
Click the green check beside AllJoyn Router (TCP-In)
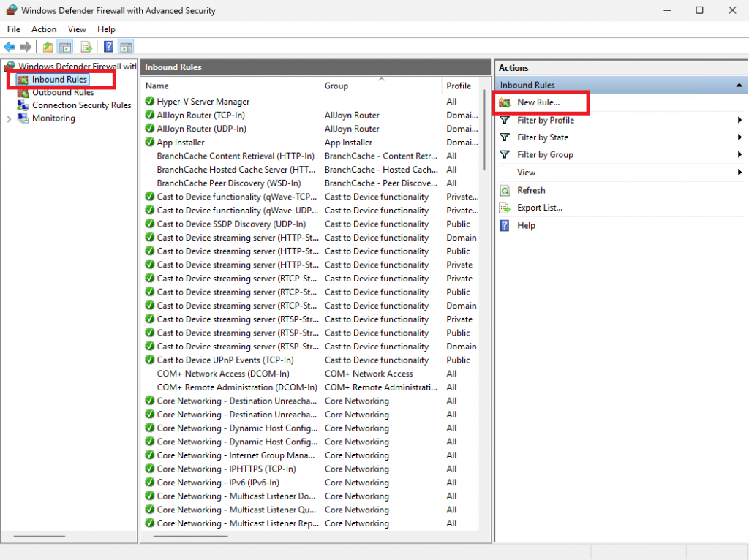coord(149,115)
